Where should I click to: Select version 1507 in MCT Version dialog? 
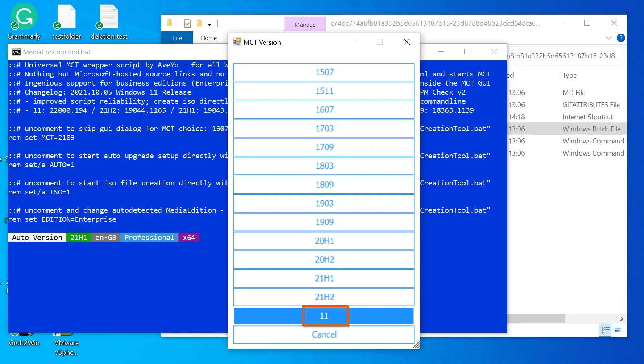tap(324, 72)
